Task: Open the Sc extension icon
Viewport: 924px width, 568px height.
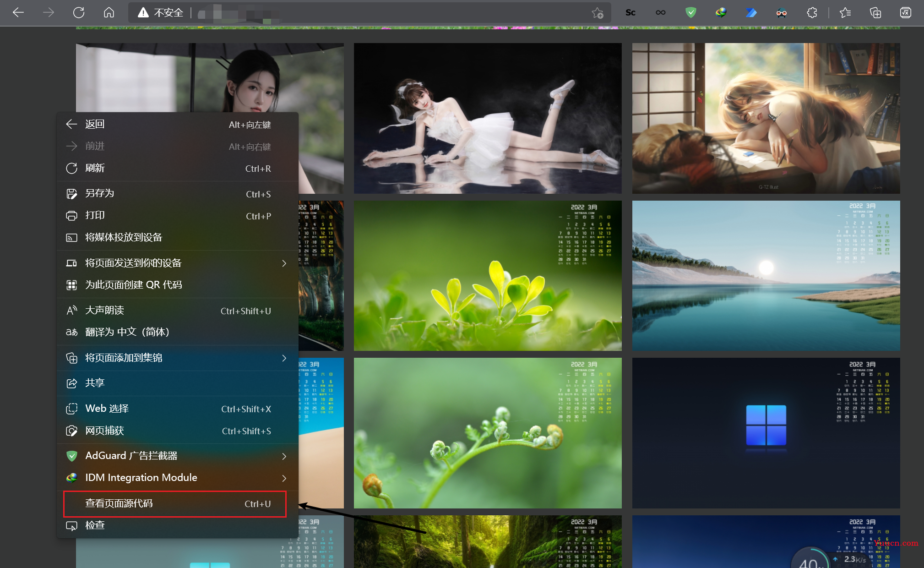Action: pos(630,13)
